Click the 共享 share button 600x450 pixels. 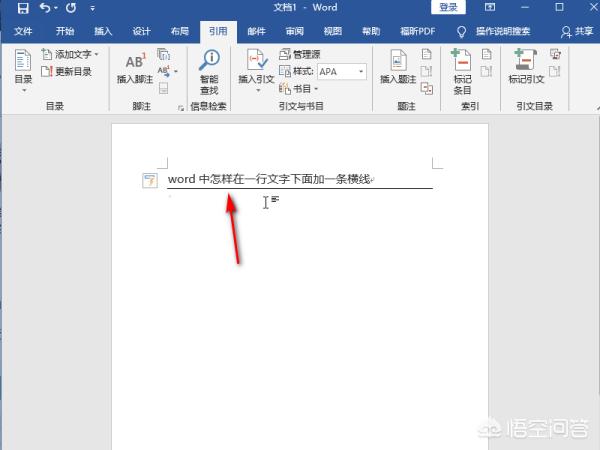(x=577, y=31)
